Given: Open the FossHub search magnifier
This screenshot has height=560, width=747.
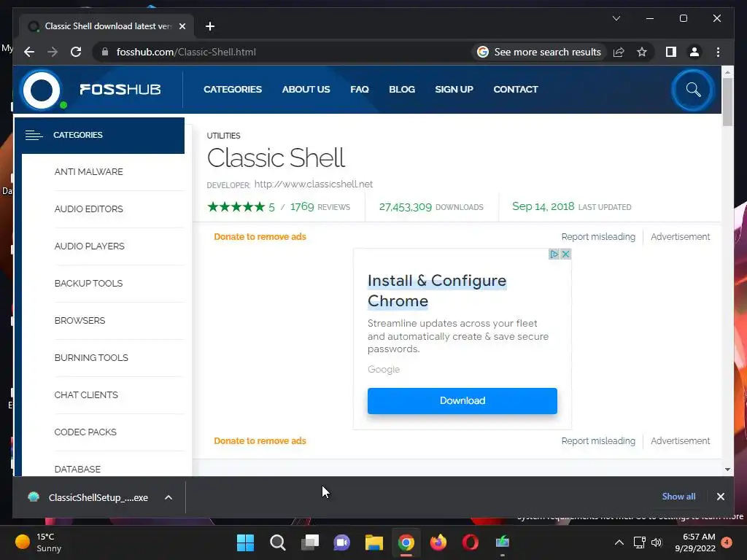Looking at the screenshot, I should (693, 90).
